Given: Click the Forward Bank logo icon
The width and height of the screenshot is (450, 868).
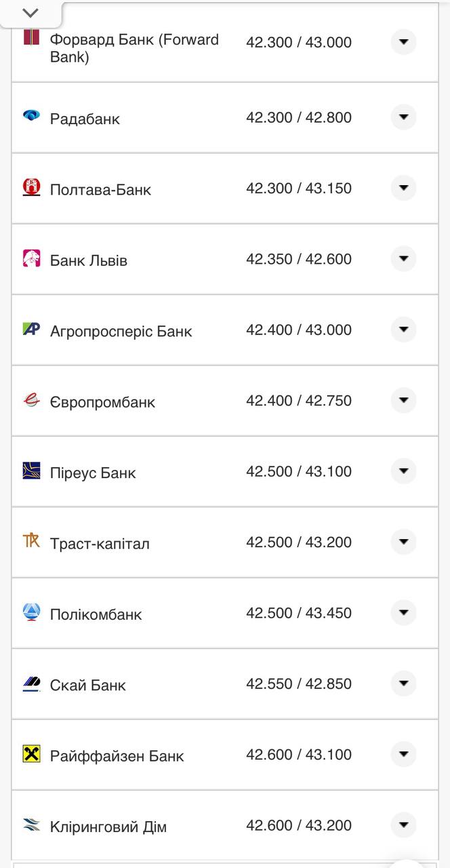Looking at the screenshot, I should tap(31, 37).
